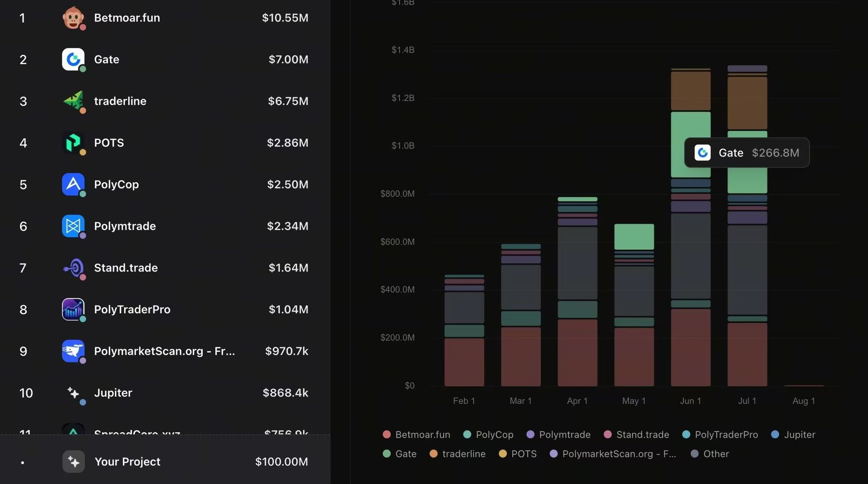Open the Betmoar.fun leaderboard entry

click(165, 18)
